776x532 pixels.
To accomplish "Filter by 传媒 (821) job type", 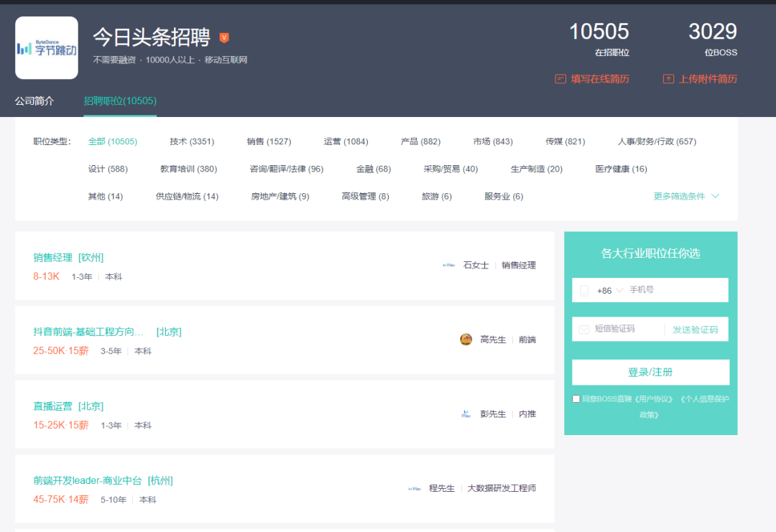I will pyautogui.click(x=565, y=142).
